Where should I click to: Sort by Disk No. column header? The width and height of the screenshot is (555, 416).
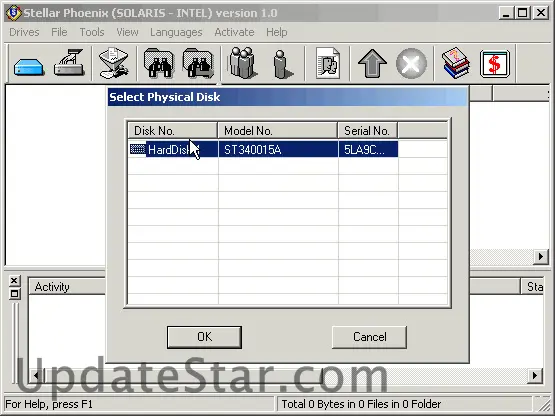click(172, 131)
